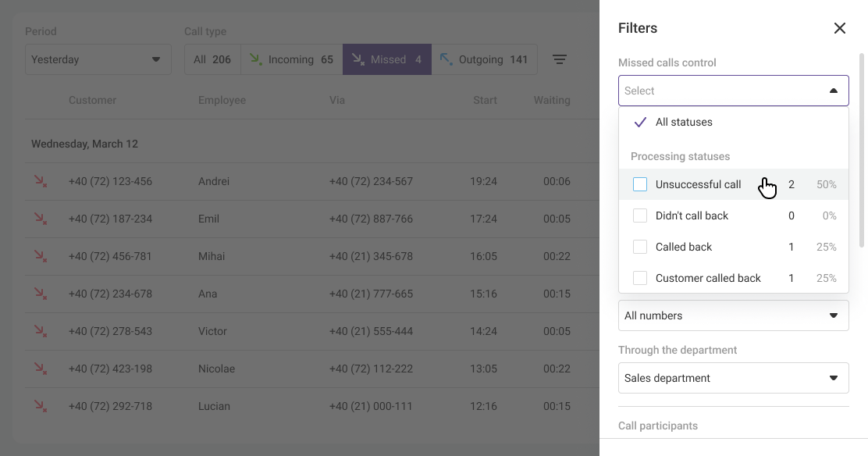Screen dimensions: 868x456
Task: Check the Unsuccessful call checkbox
Action: 640,184
